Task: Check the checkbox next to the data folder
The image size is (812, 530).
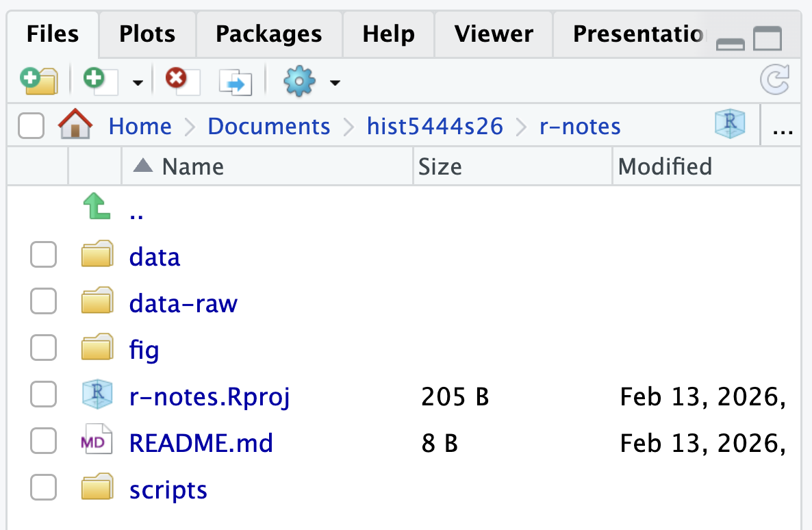Action: point(43,254)
